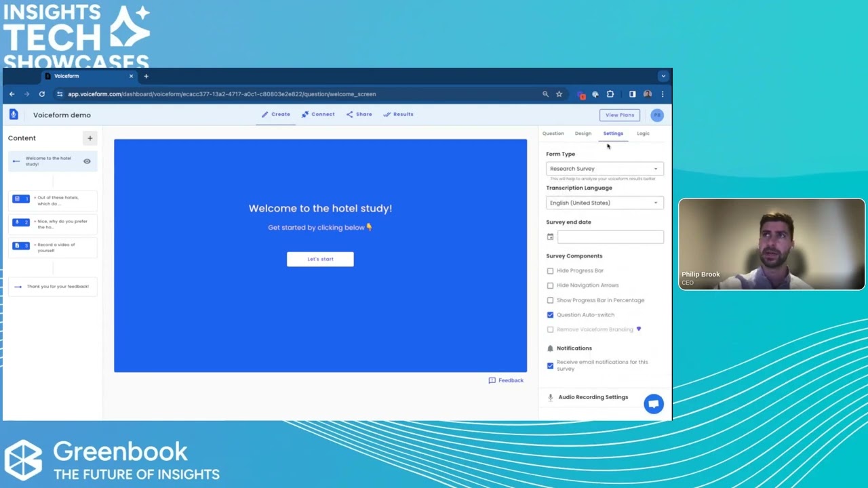Viewport: 868px width, 488px height.
Task: Open browser zoom magnifier icon
Action: pos(545,94)
